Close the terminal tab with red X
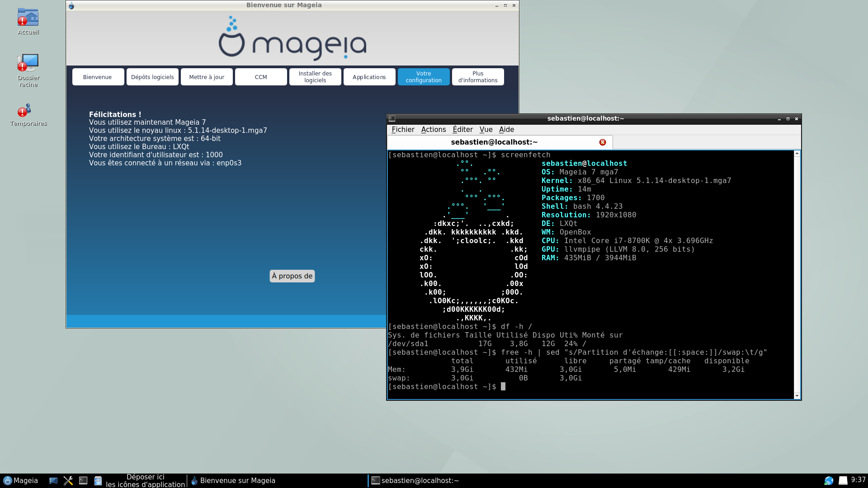The width and height of the screenshot is (868, 488). tap(603, 142)
